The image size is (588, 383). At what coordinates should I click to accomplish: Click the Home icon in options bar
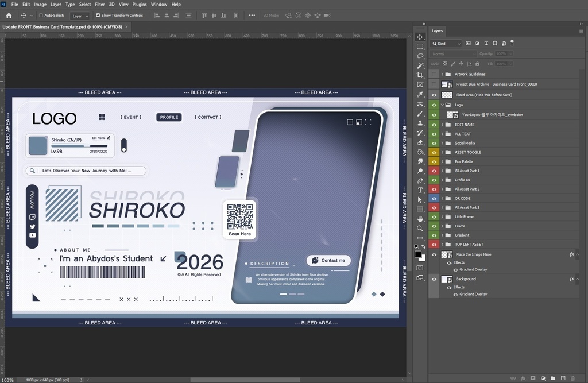point(9,16)
